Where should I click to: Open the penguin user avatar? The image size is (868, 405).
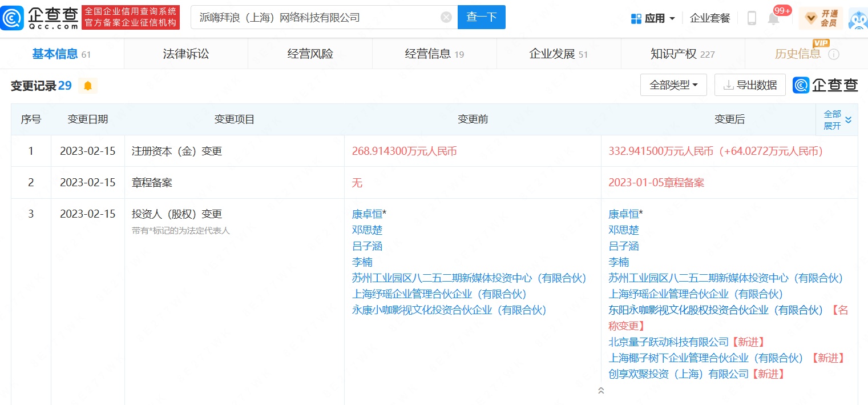[858, 18]
